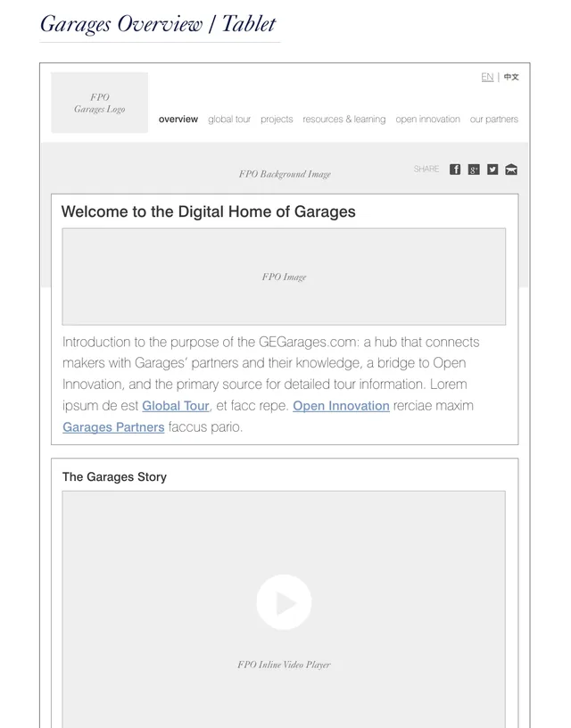
Task: Click the FPO Inline Video Player caption
Action: tap(284, 665)
